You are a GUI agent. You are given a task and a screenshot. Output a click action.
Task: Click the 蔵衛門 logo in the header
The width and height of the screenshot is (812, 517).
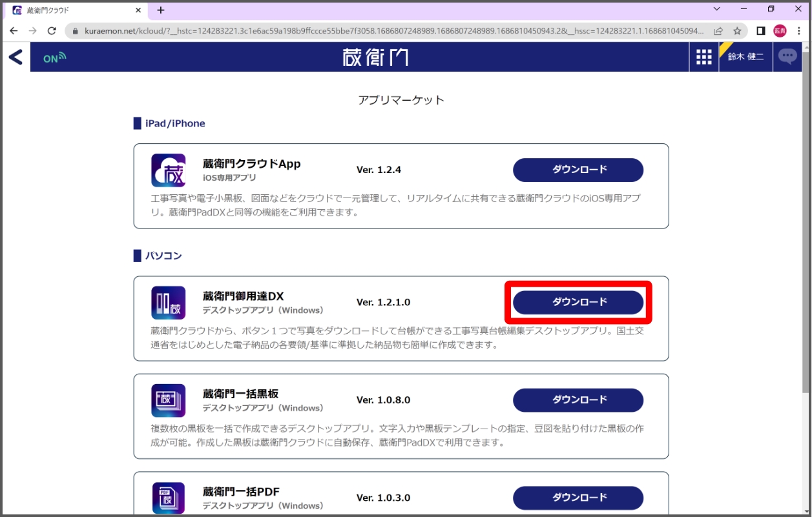click(x=375, y=57)
